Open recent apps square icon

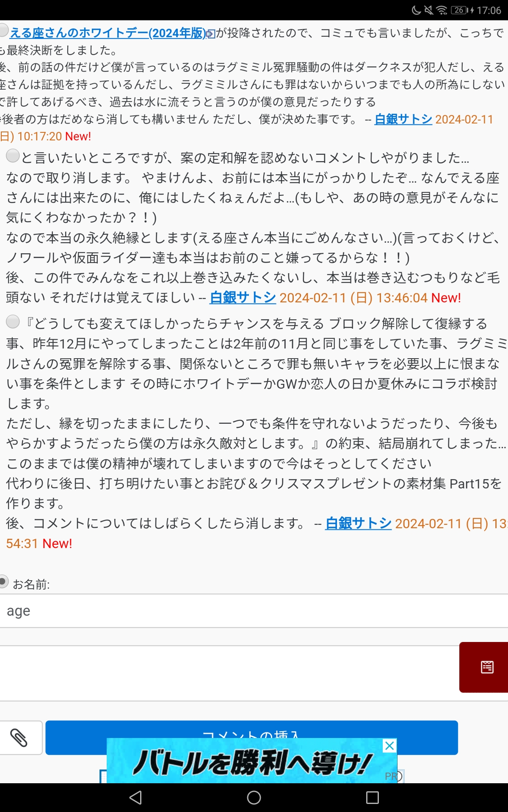tap(373, 798)
